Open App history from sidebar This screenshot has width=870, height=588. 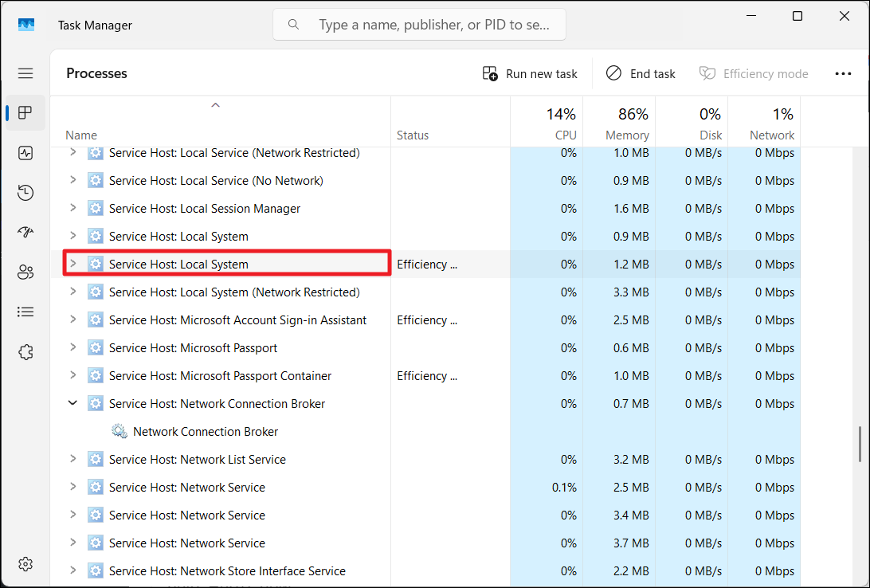[25, 192]
